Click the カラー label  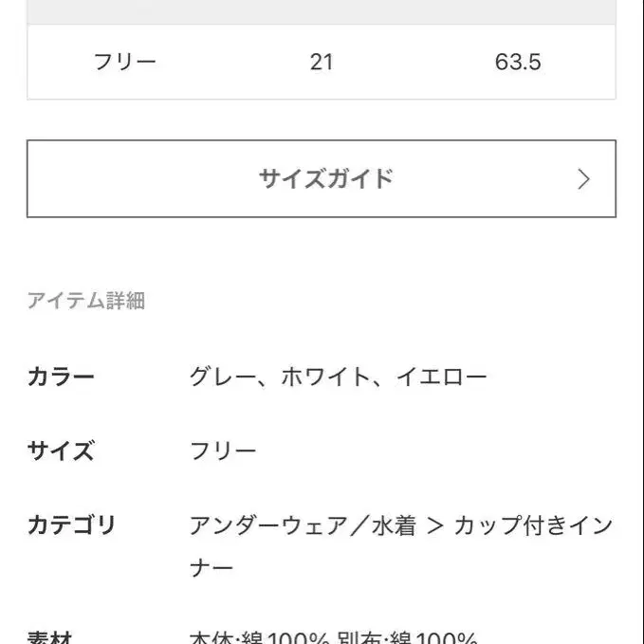61,377
